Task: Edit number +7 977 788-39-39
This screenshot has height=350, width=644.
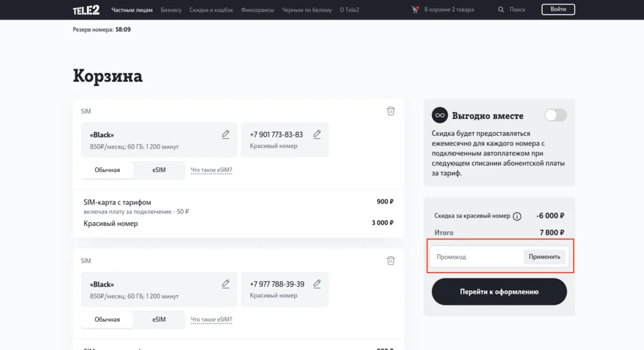Action: [x=317, y=284]
